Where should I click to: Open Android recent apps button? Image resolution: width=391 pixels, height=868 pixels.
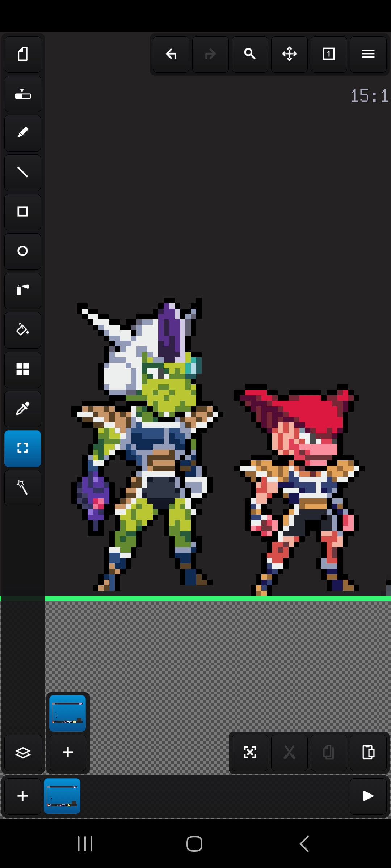pos(85,844)
